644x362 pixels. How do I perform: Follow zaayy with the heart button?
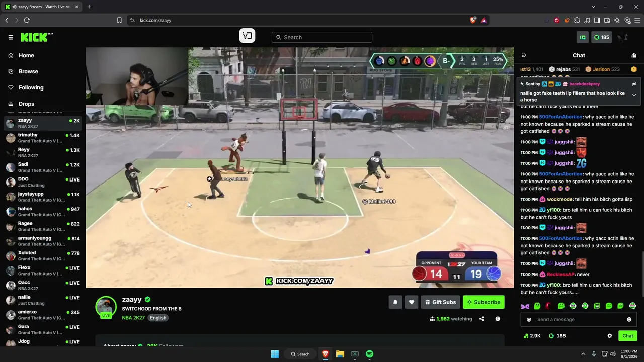412,302
